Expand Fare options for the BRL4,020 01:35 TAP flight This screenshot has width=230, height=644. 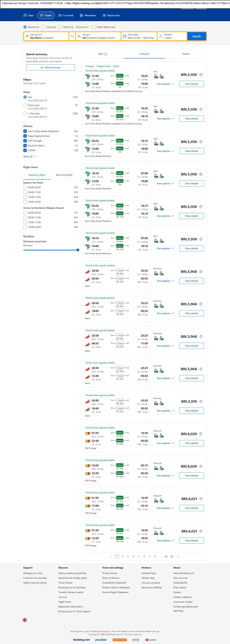pyautogui.click(x=165, y=443)
